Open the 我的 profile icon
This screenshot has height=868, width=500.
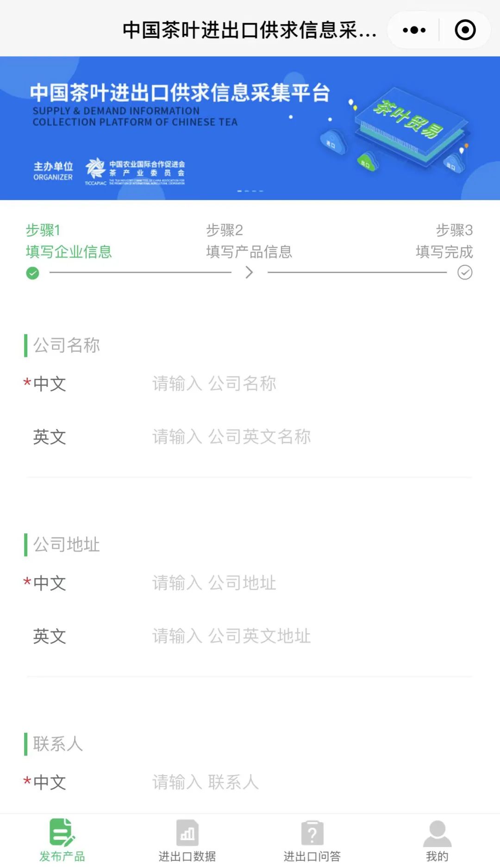point(437,832)
